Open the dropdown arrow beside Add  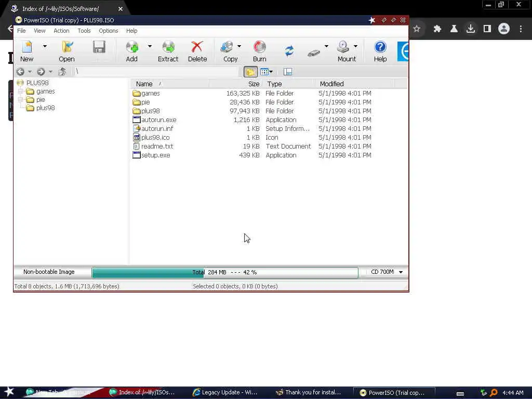pyautogui.click(x=150, y=46)
